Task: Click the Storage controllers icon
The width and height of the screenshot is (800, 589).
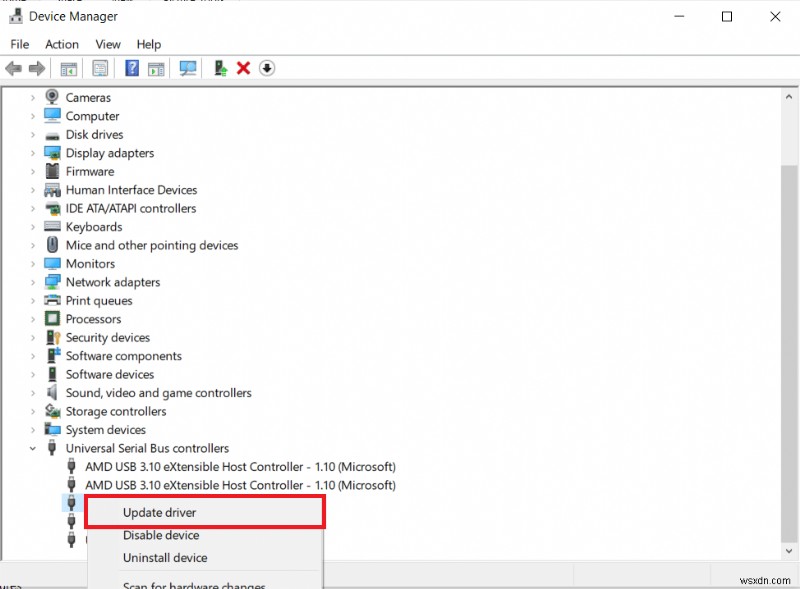Action: (x=53, y=410)
